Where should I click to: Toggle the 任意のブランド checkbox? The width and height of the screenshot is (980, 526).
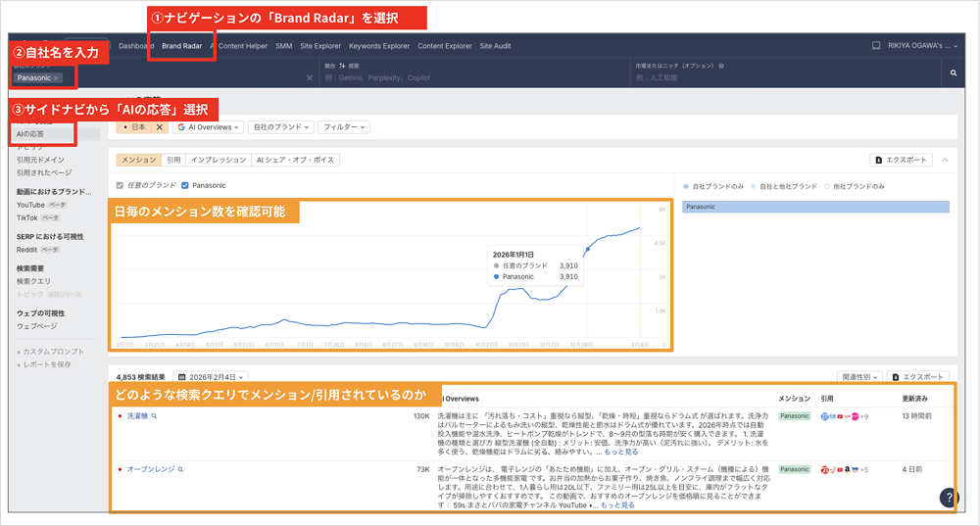click(x=120, y=185)
